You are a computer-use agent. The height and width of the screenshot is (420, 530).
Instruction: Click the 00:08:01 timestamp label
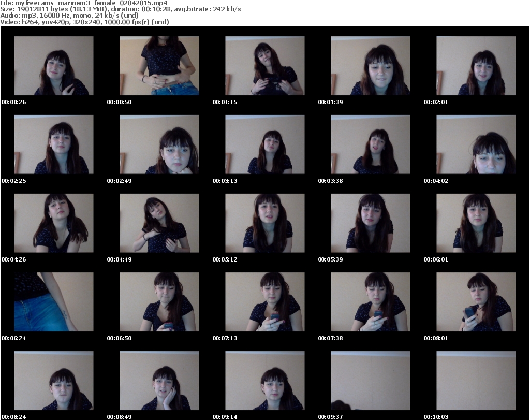(436, 338)
